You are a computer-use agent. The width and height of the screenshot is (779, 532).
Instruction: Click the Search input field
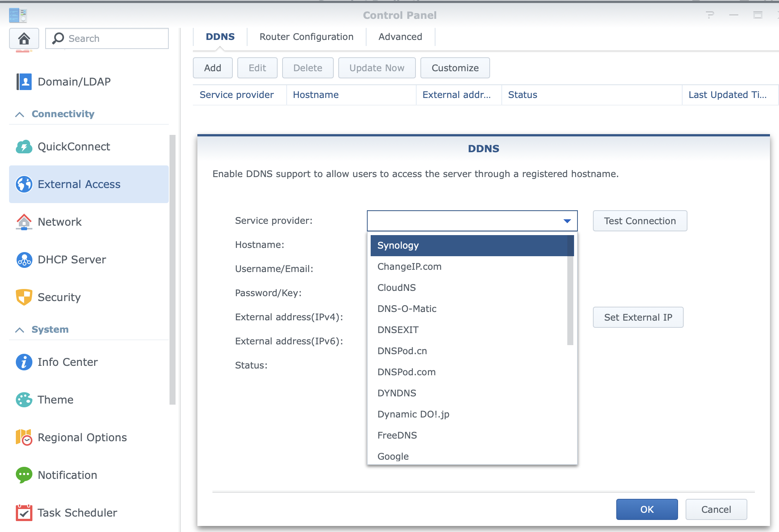[107, 38]
